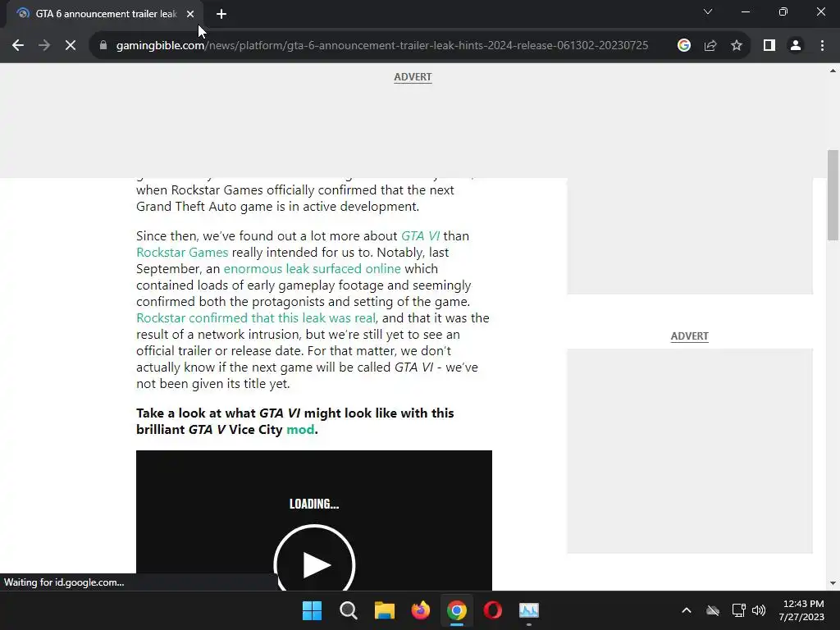
Task: Open the clock and date panel
Action: click(x=801, y=610)
